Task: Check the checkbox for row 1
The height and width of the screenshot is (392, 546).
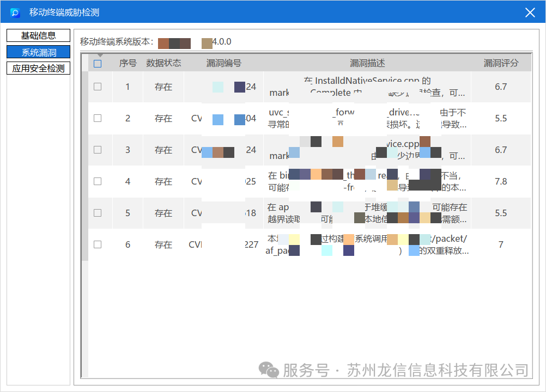Action: coord(98,87)
